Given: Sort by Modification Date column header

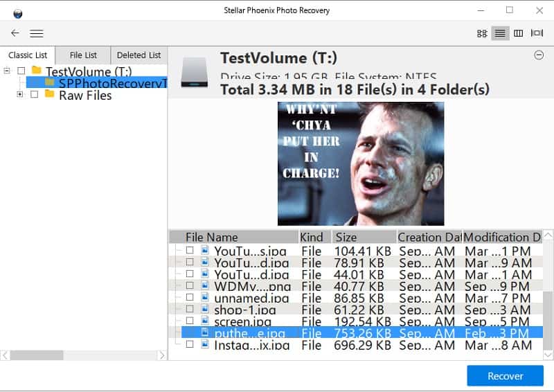Looking at the screenshot, I should pos(503,237).
